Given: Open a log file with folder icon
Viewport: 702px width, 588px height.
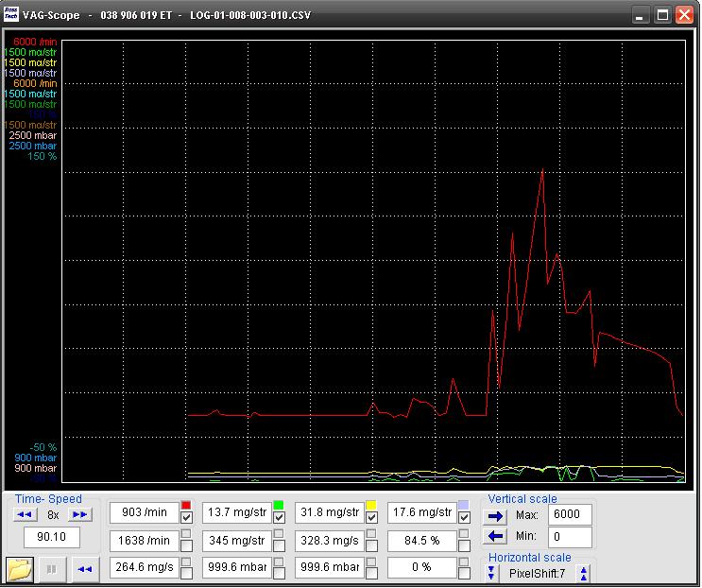Looking at the screenshot, I should tap(20, 569).
